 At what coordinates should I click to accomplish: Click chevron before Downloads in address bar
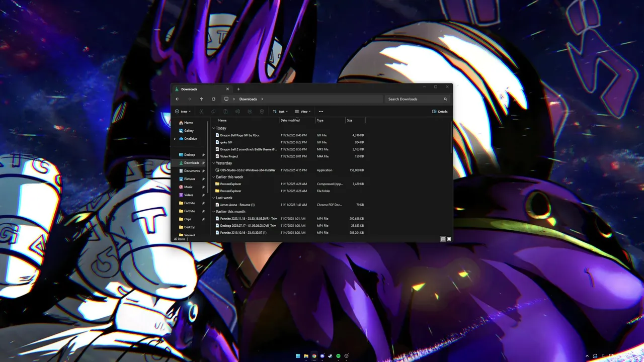[x=234, y=99]
